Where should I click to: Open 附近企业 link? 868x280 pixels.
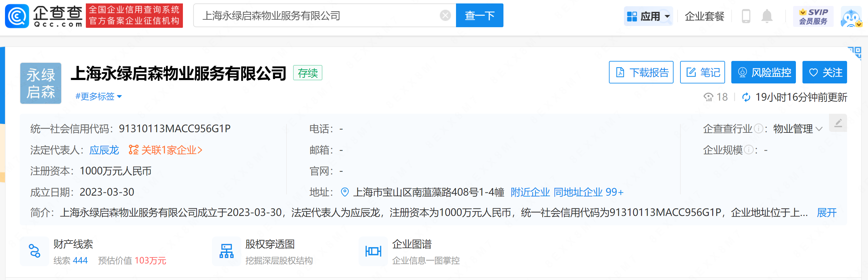530,192
